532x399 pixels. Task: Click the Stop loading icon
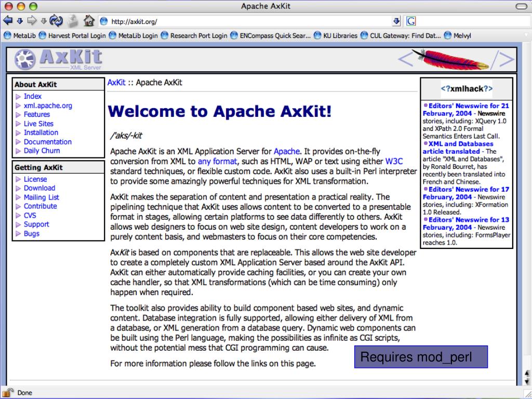click(x=72, y=21)
